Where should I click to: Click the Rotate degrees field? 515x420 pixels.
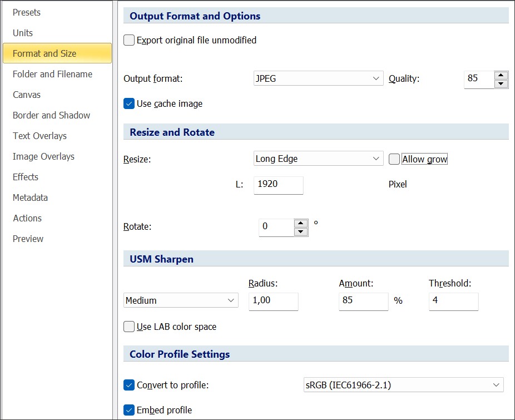pyautogui.click(x=276, y=228)
